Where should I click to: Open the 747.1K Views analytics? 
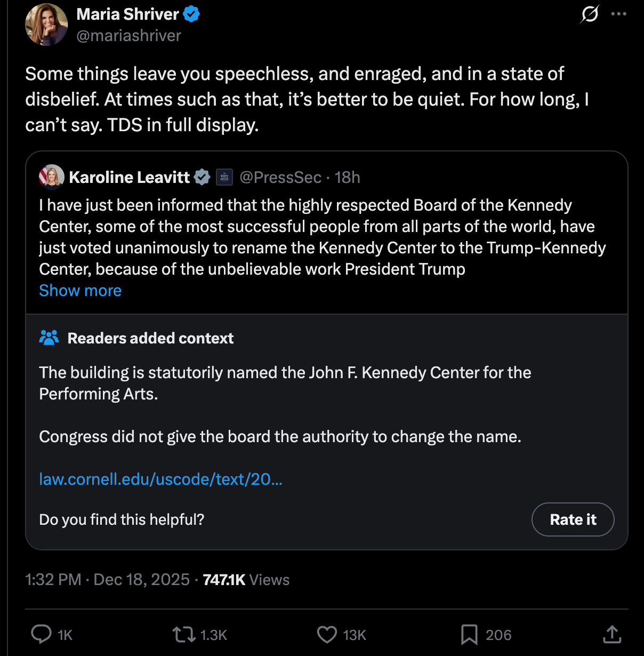pos(246,580)
